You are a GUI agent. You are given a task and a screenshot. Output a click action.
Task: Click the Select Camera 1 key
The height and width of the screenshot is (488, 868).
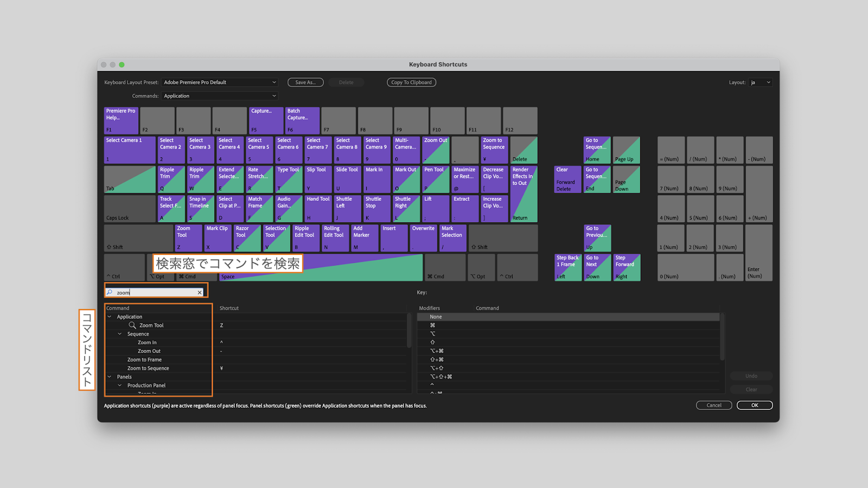click(x=130, y=150)
